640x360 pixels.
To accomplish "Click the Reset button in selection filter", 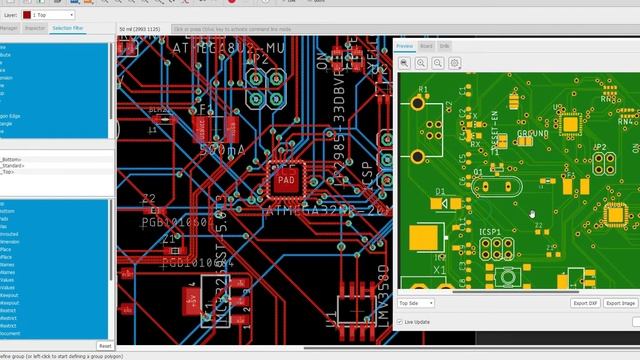I will pyautogui.click(x=105, y=346).
